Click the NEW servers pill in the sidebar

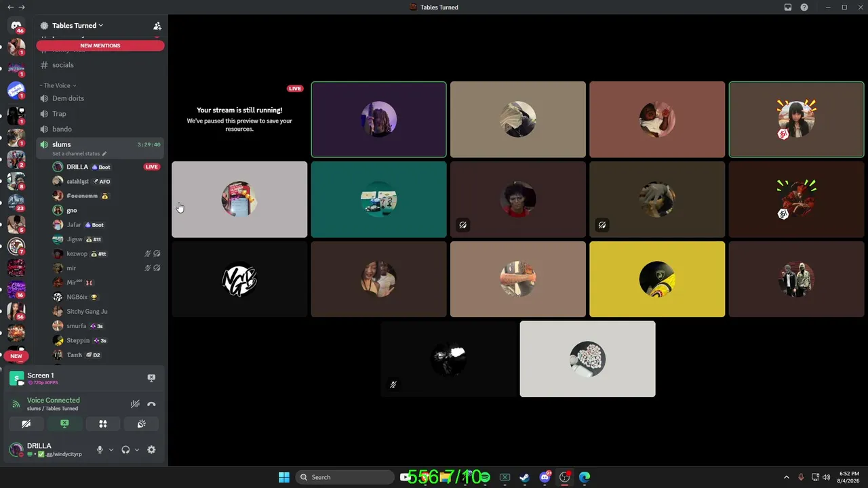point(16,356)
